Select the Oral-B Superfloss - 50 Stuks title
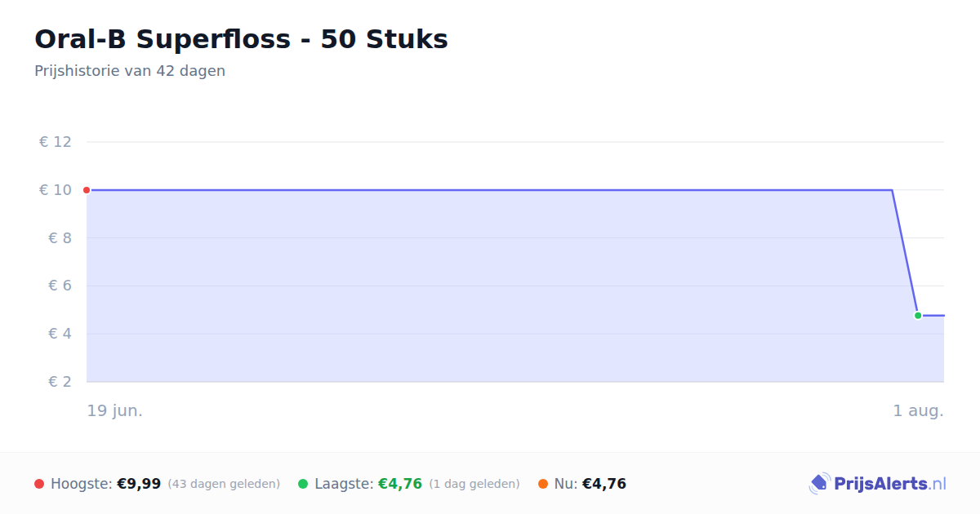 tap(241, 39)
